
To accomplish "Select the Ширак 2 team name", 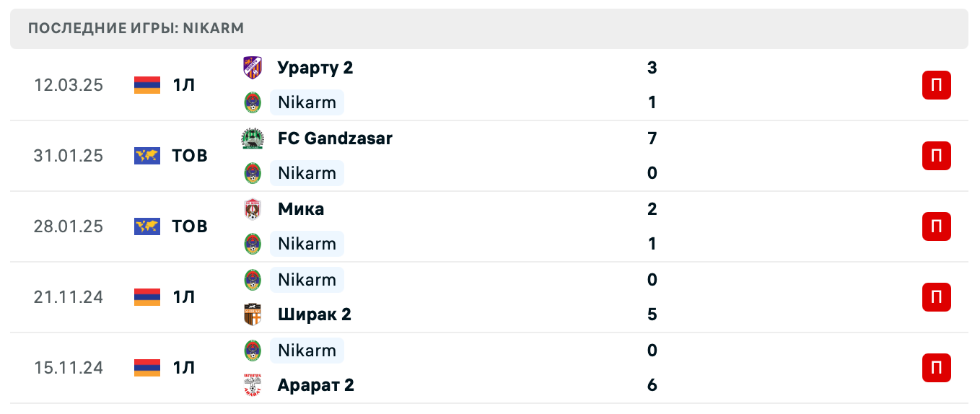I will (x=314, y=314).
